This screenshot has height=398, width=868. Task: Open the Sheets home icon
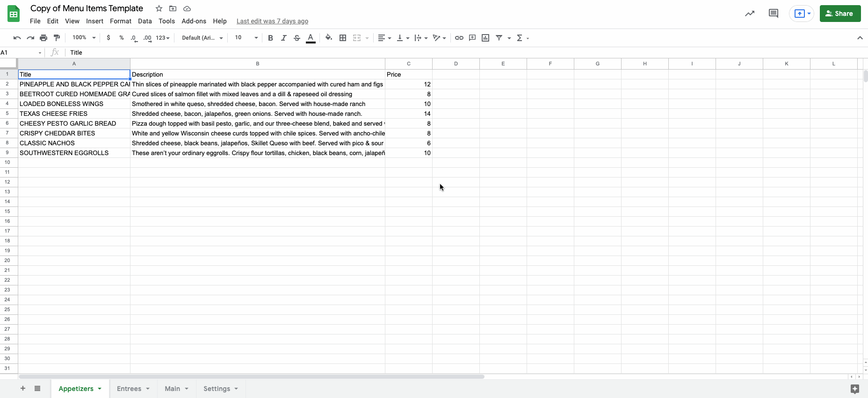(x=14, y=14)
